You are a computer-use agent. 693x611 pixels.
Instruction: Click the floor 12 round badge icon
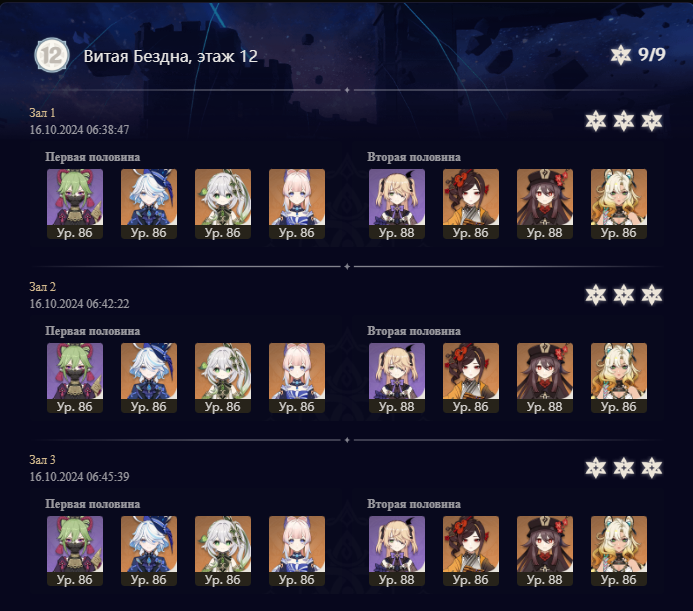(x=52, y=55)
